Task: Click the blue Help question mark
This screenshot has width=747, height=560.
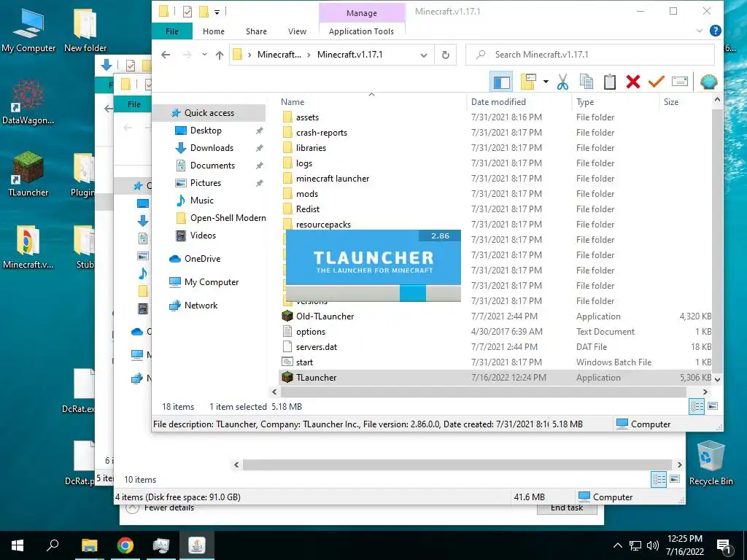Action: point(715,31)
